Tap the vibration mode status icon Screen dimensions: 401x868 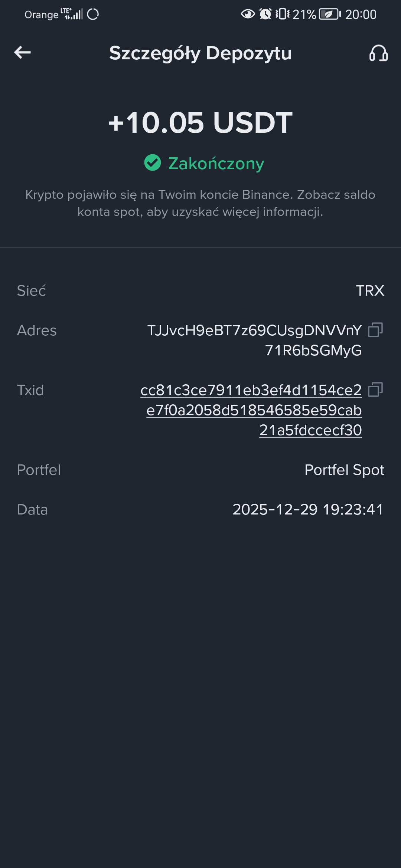tap(283, 14)
